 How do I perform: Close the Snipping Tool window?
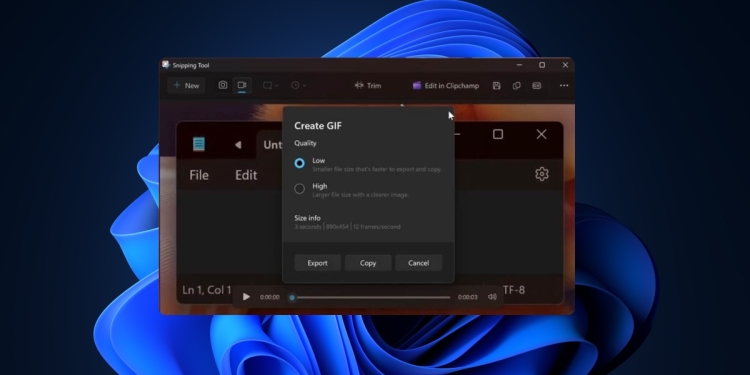[565, 65]
